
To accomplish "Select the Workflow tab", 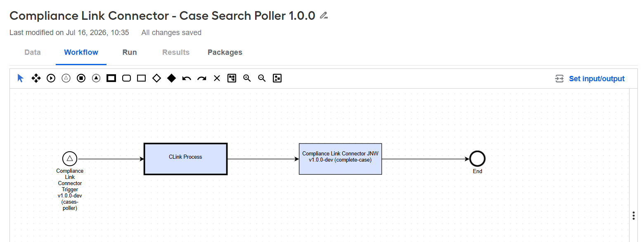I will point(81,52).
